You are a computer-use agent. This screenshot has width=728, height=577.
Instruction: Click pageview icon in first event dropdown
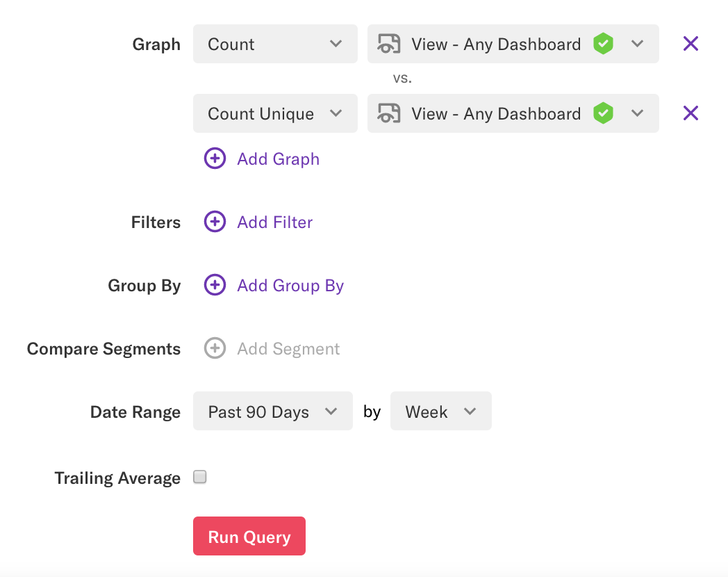click(389, 44)
